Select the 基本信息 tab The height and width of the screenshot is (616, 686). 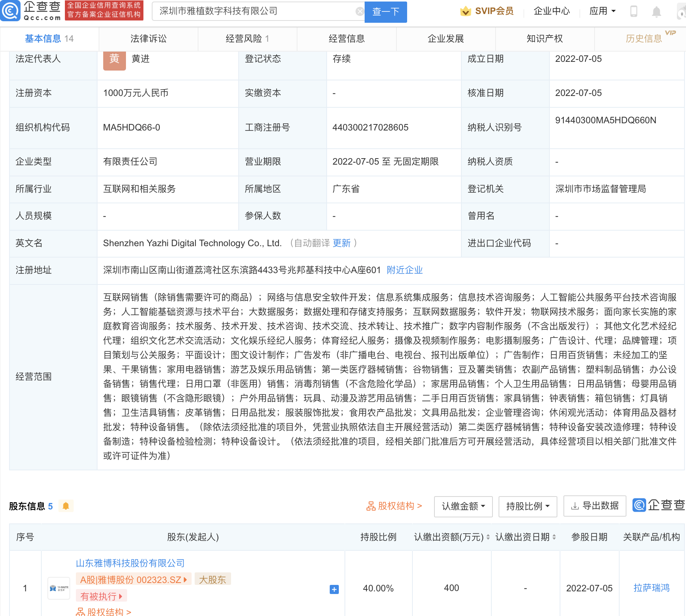[x=49, y=39]
